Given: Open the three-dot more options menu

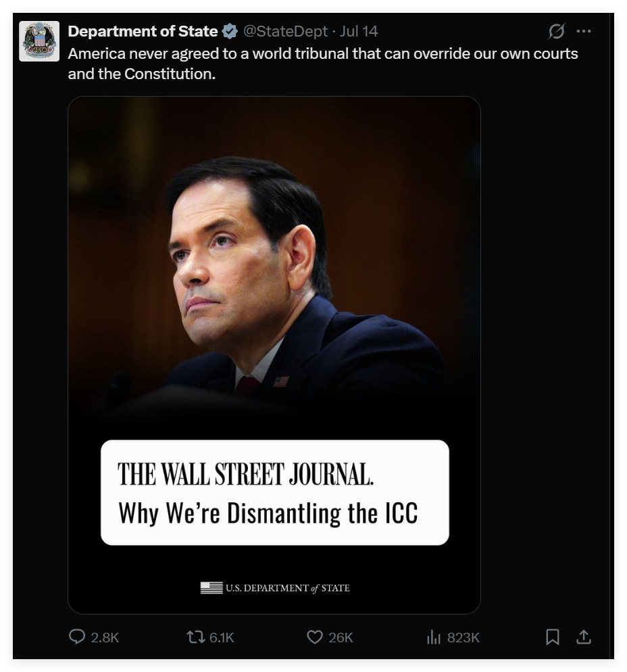Looking at the screenshot, I should point(583,31).
